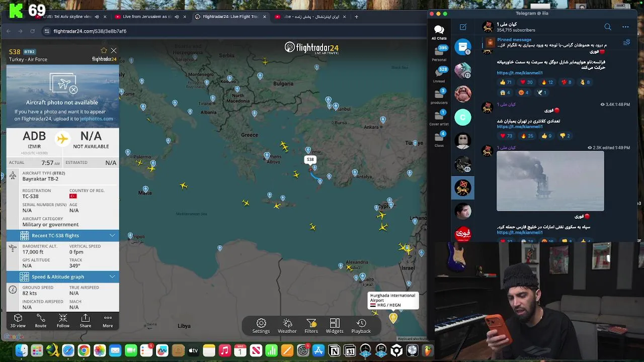Toggle favorite star for flight S38
Screen dimensions: 644x362
tap(104, 51)
